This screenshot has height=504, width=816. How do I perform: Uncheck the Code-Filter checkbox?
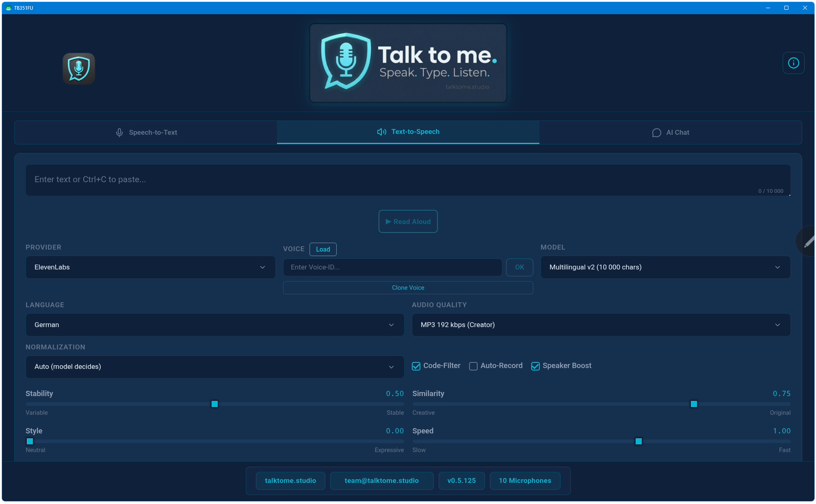click(x=416, y=366)
